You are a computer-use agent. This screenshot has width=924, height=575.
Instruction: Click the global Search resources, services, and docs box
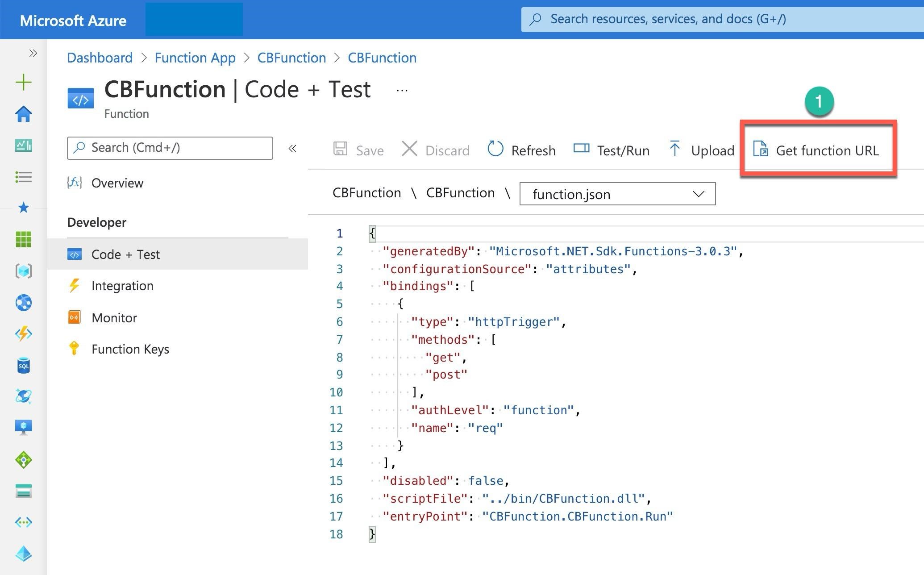pyautogui.click(x=722, y=19)
